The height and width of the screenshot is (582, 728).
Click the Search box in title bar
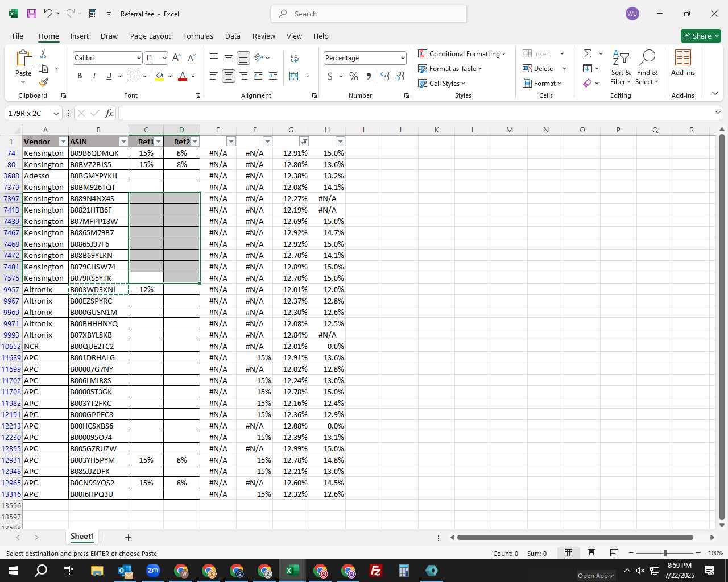point(369,14)
